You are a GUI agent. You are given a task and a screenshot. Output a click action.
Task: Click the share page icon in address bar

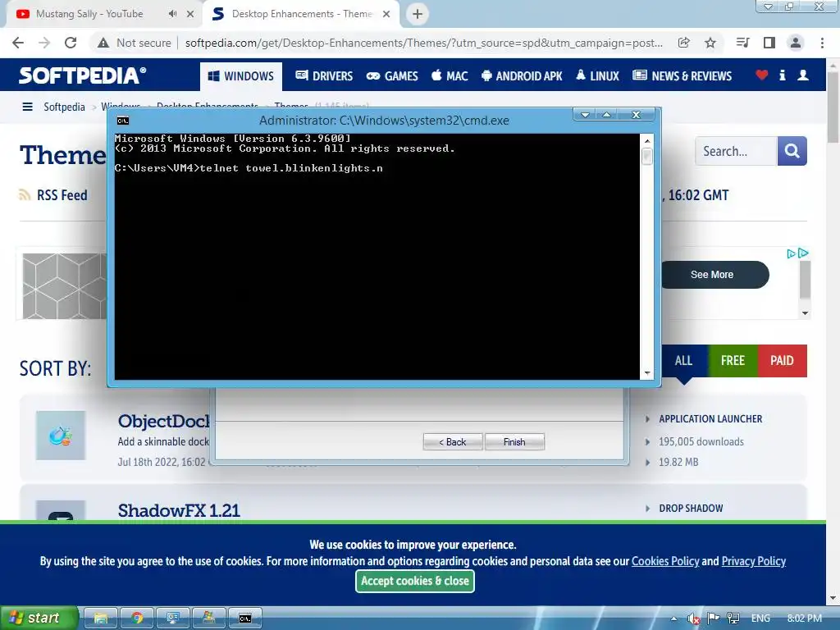683,43
